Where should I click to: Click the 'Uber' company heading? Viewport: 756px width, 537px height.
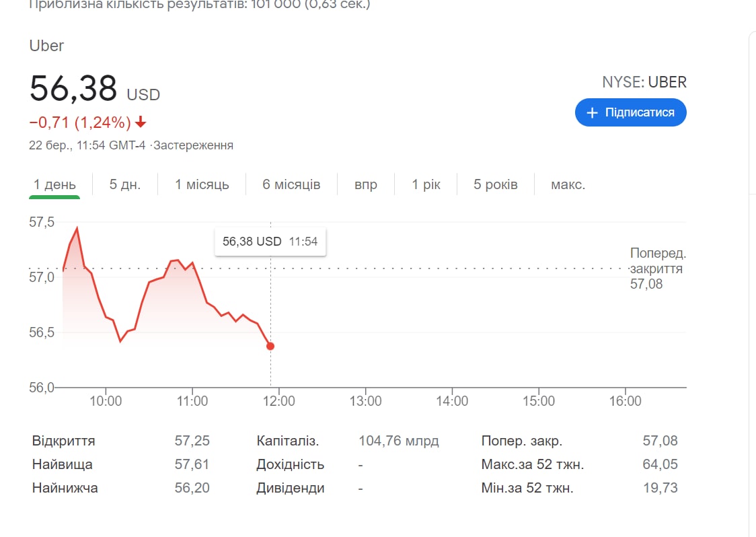pos(46,45)
